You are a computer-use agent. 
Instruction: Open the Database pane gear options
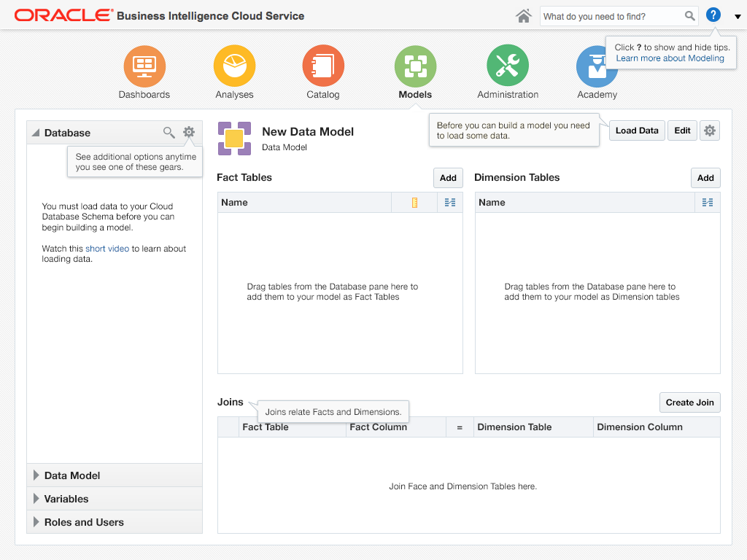click(x=189, y=132)
